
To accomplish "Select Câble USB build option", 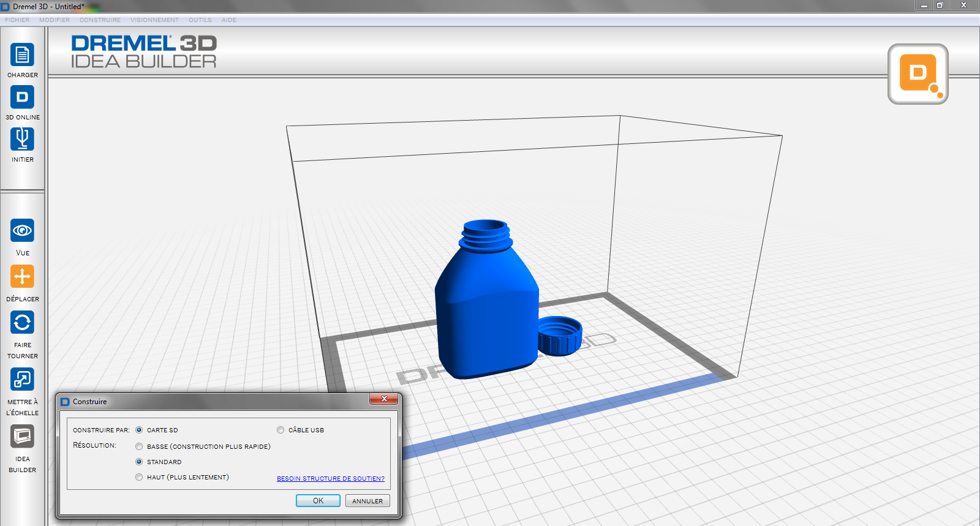I will [281, 430].
